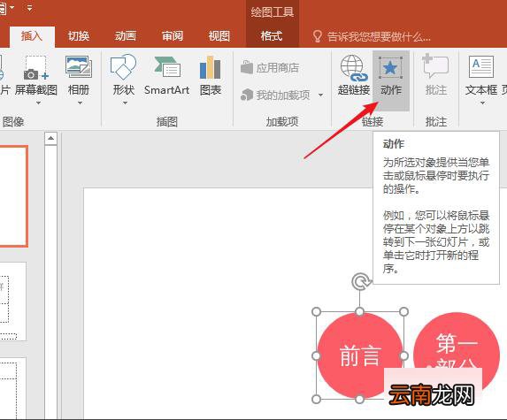Expand the Text Box (文本框) dropdown arrow

tap(482, 103)
